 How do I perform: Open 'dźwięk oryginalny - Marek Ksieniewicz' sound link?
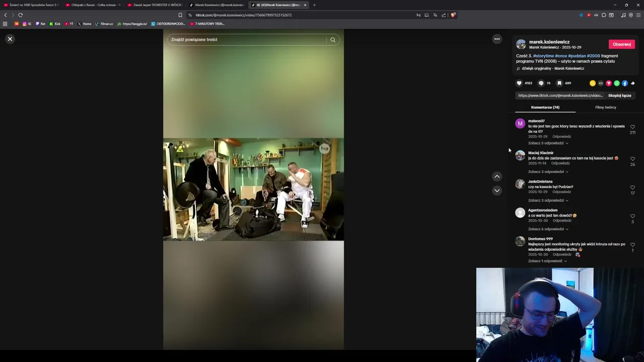(553, 68)
